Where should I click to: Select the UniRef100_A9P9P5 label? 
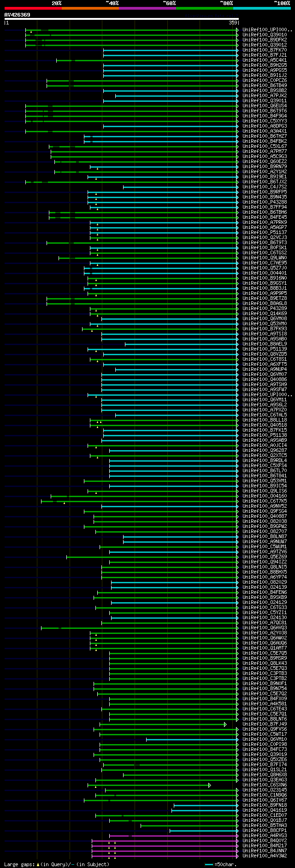pyautogui.click(x=265, y=293)
